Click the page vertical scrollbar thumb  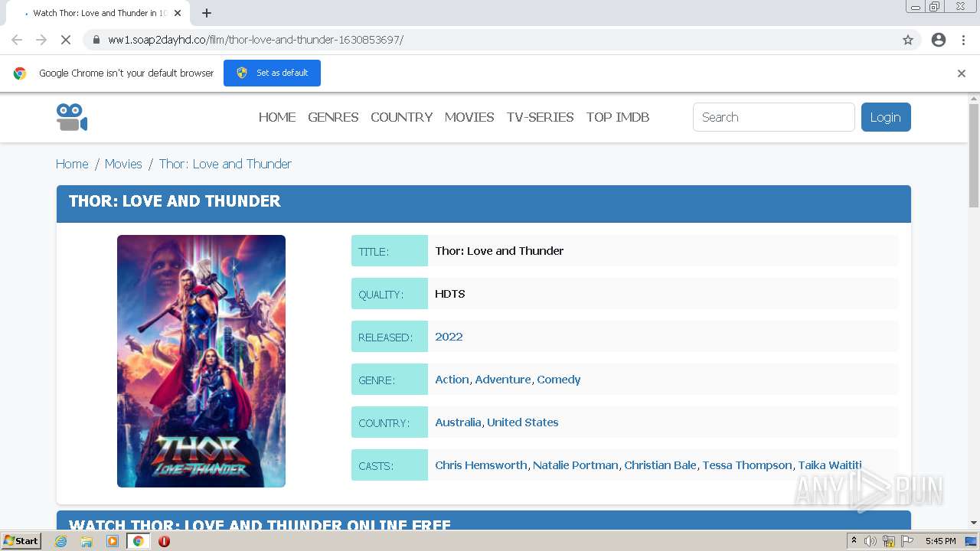pyautogui.click(x=974, y=156)
